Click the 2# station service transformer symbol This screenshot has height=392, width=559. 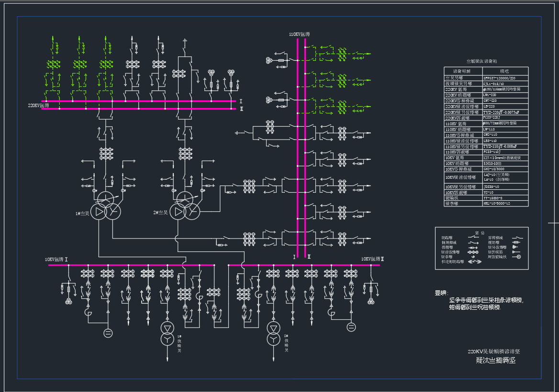(x=273, y=333)
